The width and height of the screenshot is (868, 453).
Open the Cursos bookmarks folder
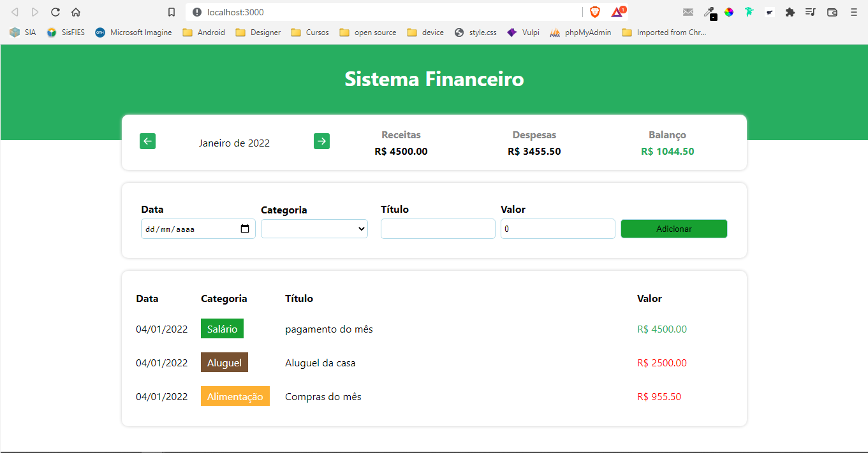click(309, 32)
